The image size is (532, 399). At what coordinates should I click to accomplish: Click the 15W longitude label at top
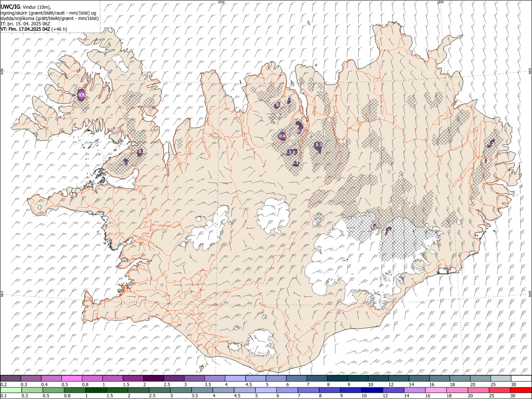(440, 2)
